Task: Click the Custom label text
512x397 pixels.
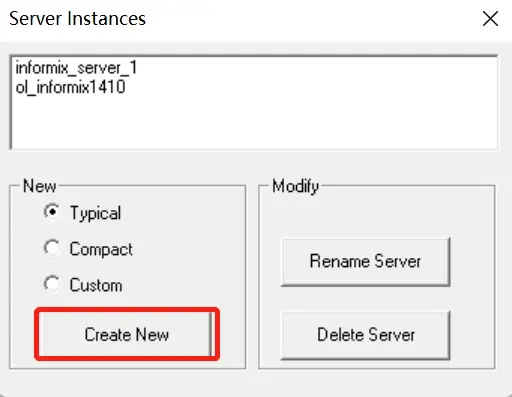Action: [96, 285]
